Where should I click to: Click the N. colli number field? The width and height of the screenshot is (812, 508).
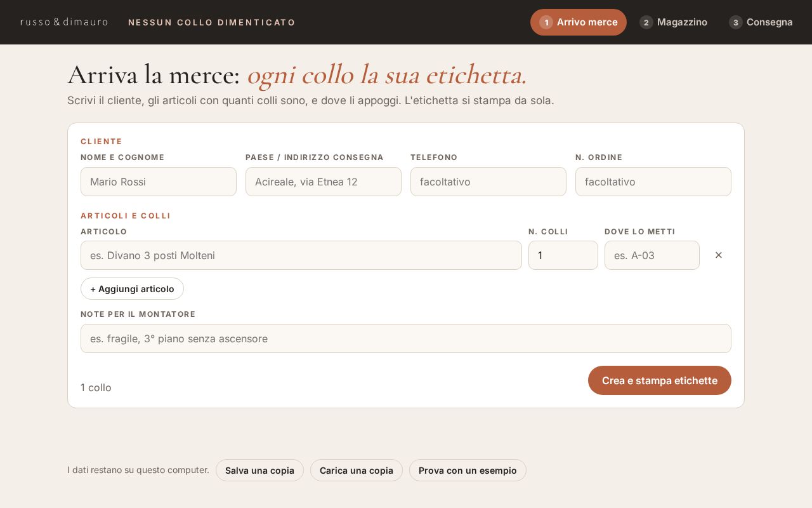click(563, 255)
